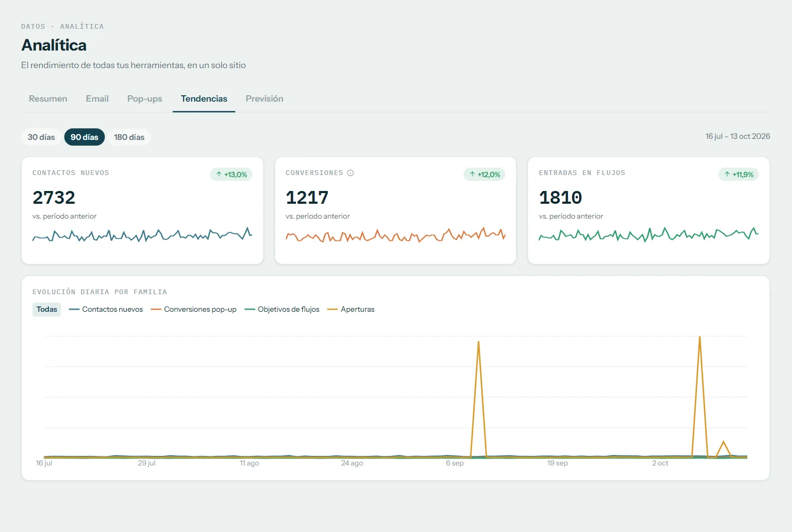Click the 2 oct axis label
792x532 pixels.
click(x=661, y=463)
